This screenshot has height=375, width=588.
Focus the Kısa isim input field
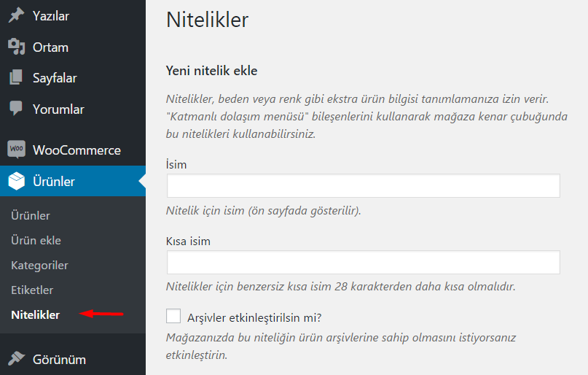point(363,263)
